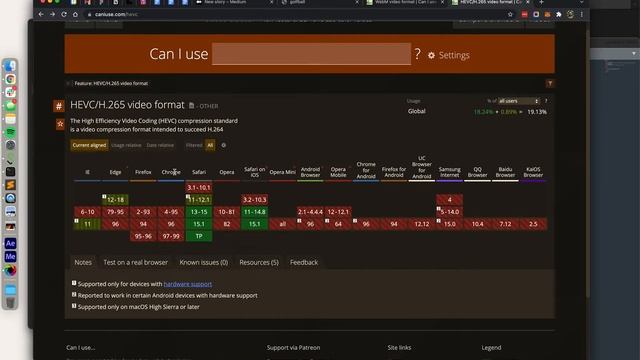Open Chrome three-dot menu

pos(582,14)
